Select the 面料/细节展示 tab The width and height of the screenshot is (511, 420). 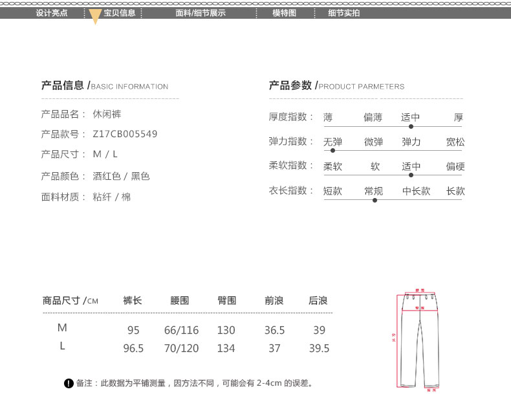(x=201, y=13)
